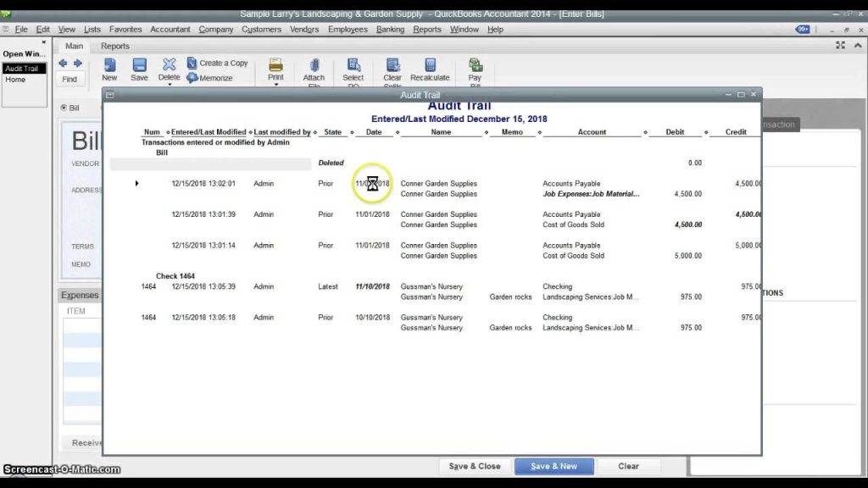Collapse the ribbon with the up chevron
Image resolution: width=868 pixels, height=488 pixels.
pyautogui.click(x=858, y=46)
